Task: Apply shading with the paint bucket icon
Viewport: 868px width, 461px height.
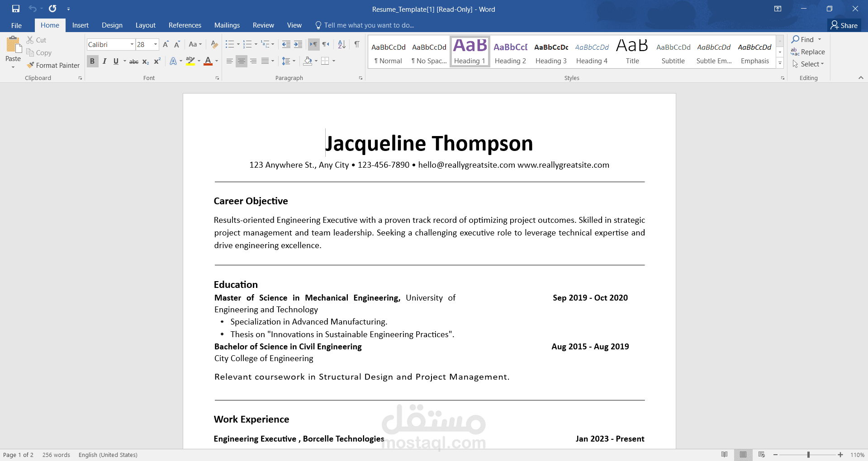Action: click(308, 61)
